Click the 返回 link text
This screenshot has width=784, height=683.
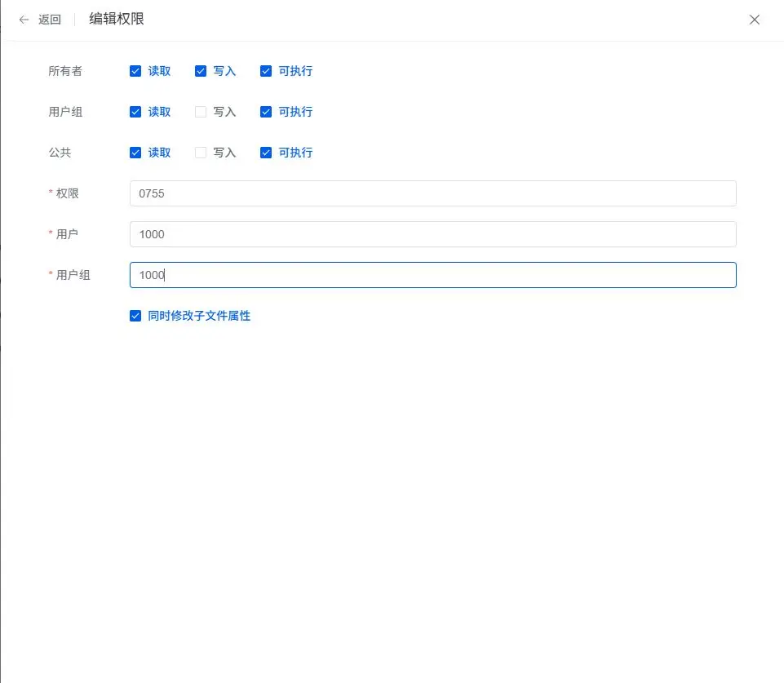point(50,20)
